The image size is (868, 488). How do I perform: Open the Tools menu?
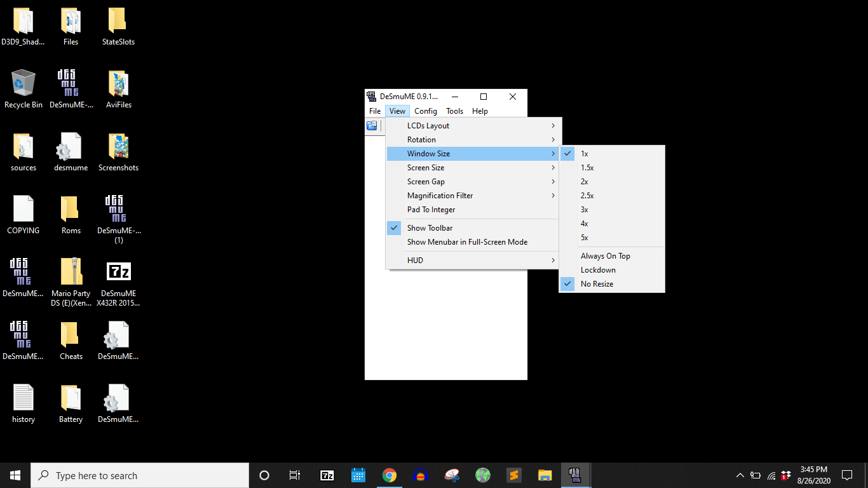pyautogui.click(x=455, y=111)
